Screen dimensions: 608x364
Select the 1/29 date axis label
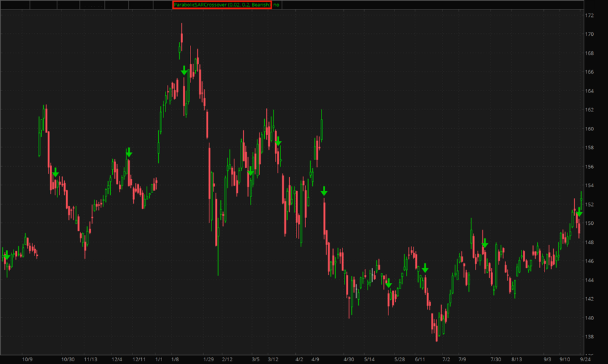click(208, 359)
